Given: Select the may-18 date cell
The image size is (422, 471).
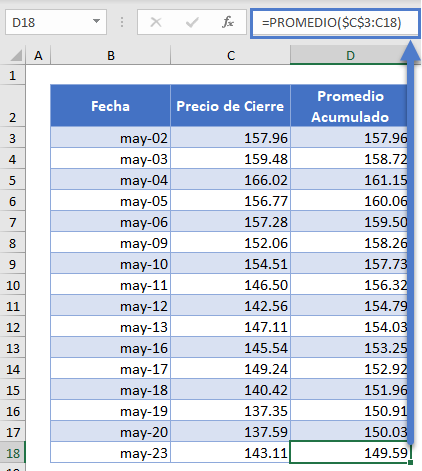Looking at the screenshot, I should click(110, 390).
